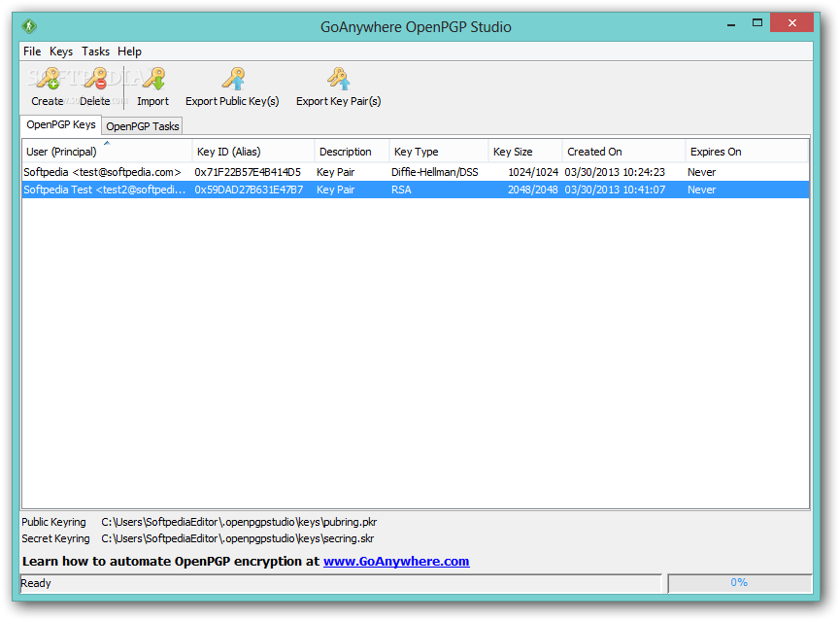This screenshot has height=621, width=840.
Task: Select the Softpedia Test <test2@softpedi... row
Action: point(416,190)
